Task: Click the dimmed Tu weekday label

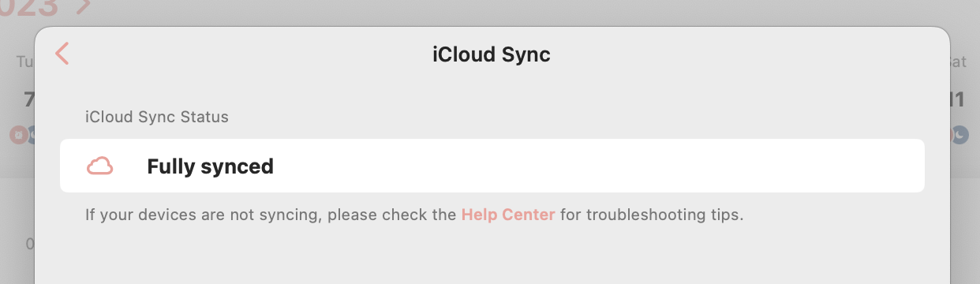Action: (25, 62)
